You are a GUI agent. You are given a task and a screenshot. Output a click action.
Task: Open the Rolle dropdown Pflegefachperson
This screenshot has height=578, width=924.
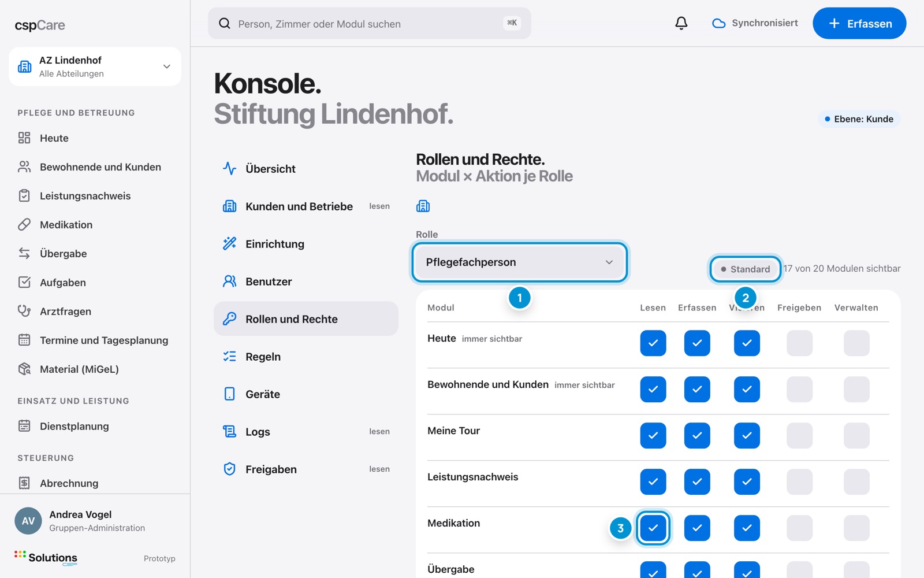(x=520, y=262)
